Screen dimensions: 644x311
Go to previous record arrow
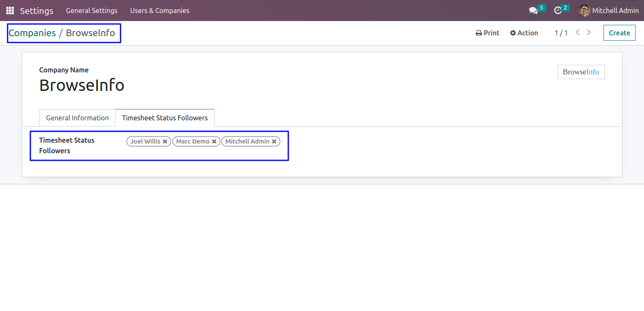(x=577, y=32)
